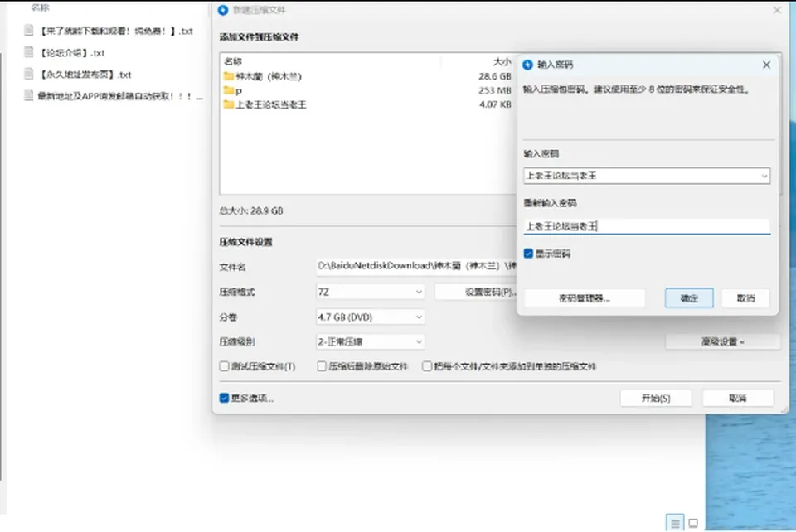Switch Explorer to large icons view
Viewport: 796px width, 532px height.
693,522
